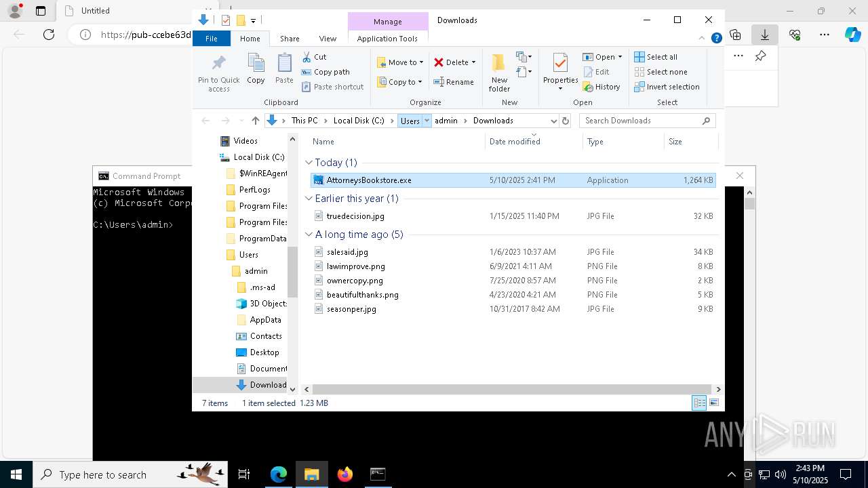The height and width of the screenshot is (488, 868).
Task: Select the Home ribbon tab
Action: (250, 39)
